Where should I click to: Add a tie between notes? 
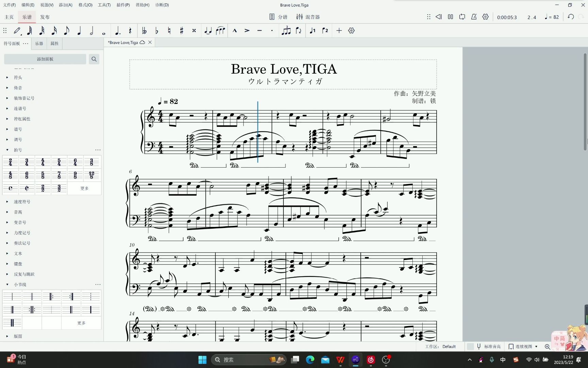pos(208,31)
